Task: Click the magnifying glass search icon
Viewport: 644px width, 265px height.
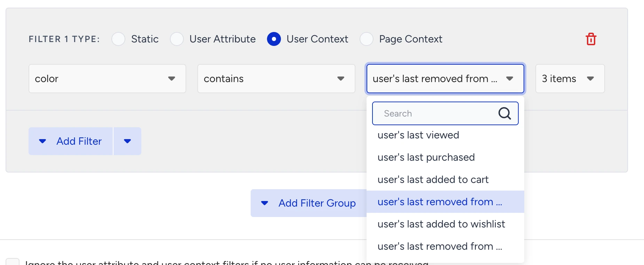Action: [504, 113]
